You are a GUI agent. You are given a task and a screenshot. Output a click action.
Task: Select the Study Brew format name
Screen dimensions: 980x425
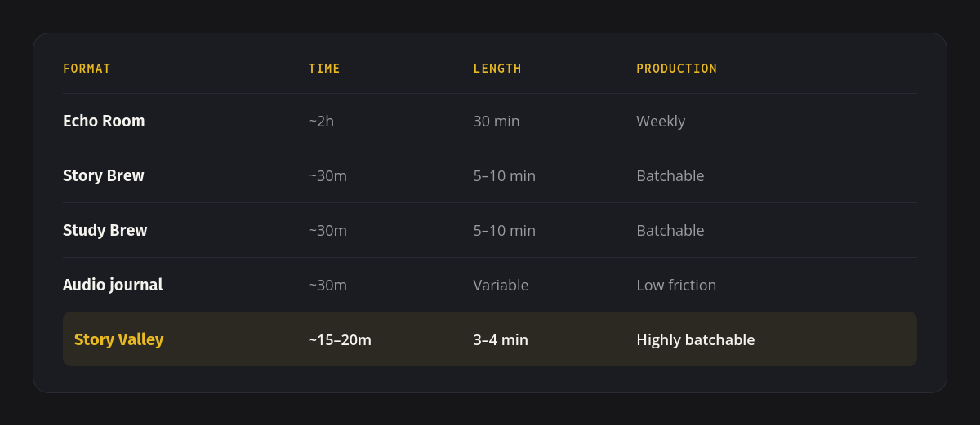(x=105, y=230)
